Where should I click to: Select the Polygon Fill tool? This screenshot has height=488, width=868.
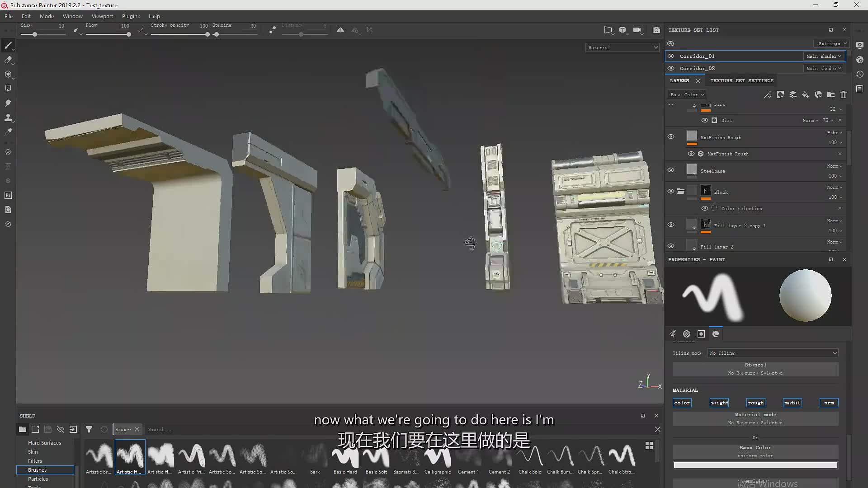[8, 89]
